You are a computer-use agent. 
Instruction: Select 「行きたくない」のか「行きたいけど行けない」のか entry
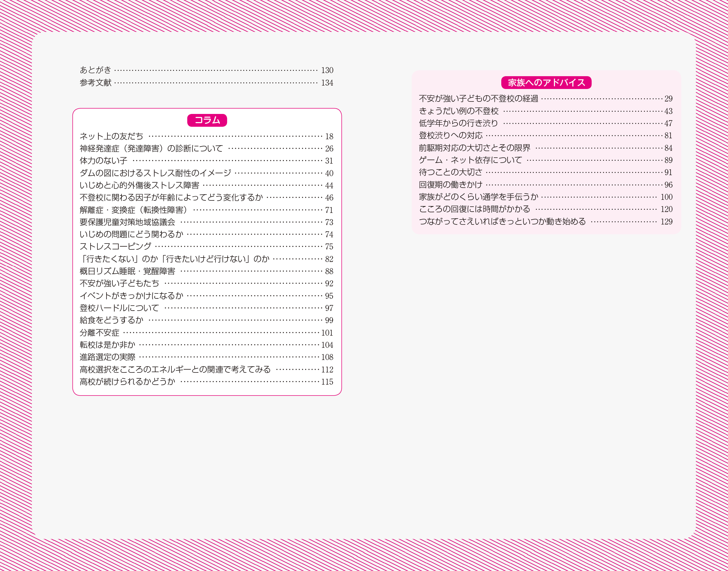tap(206, 259)
